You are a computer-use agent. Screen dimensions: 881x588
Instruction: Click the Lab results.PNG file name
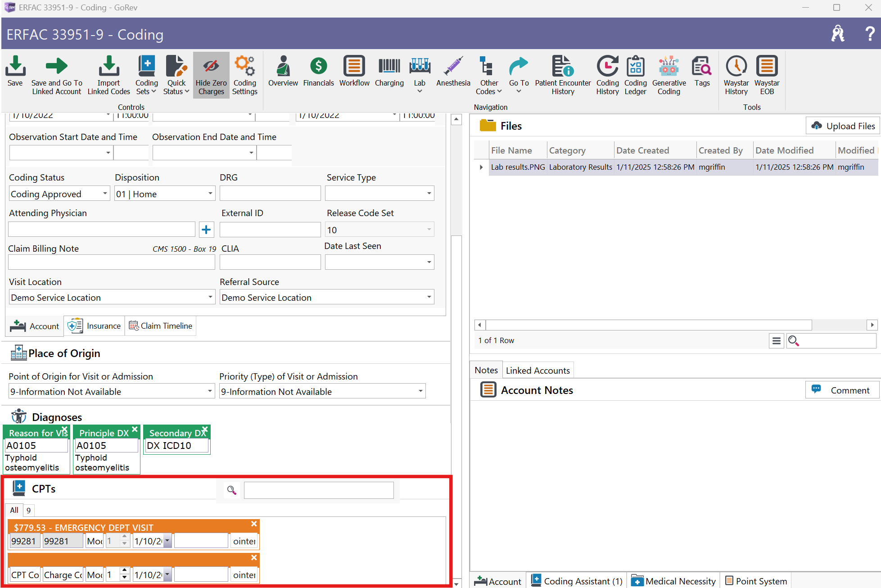point(518,167)
